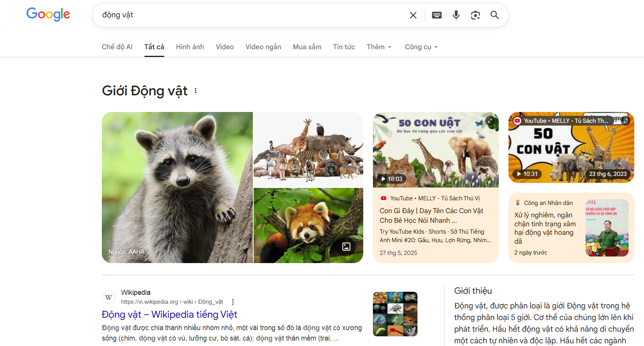
Task: Click the vi.wikipedia.org Động_vật URL
Action: [172, 302]
